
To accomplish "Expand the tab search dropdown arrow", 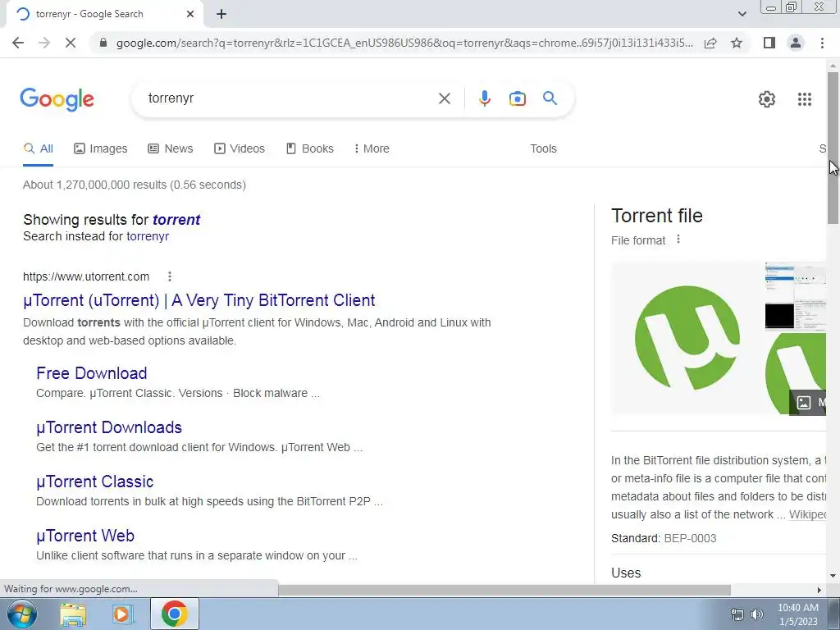I will click(x=742, y=14).
